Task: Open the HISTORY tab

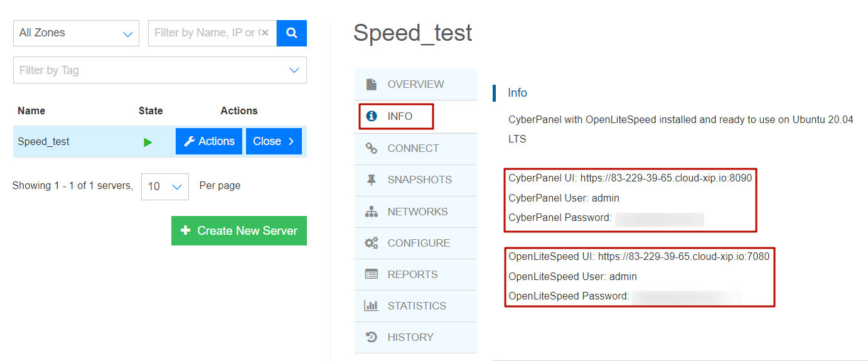Action: tap(415, 337)
